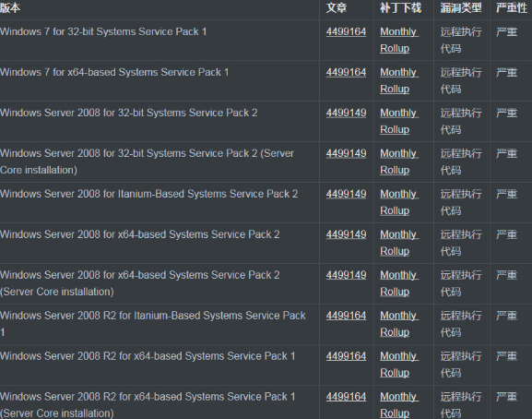532x419 pixels.
Task: Open article 4499164 for Server 2008 R2 x64 Server Core
Action: tap(346, 397)
